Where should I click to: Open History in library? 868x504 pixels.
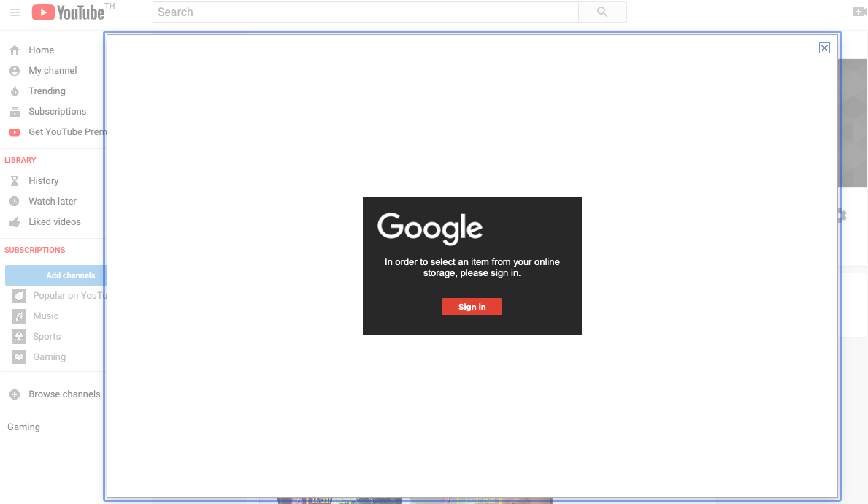[44, 180]
